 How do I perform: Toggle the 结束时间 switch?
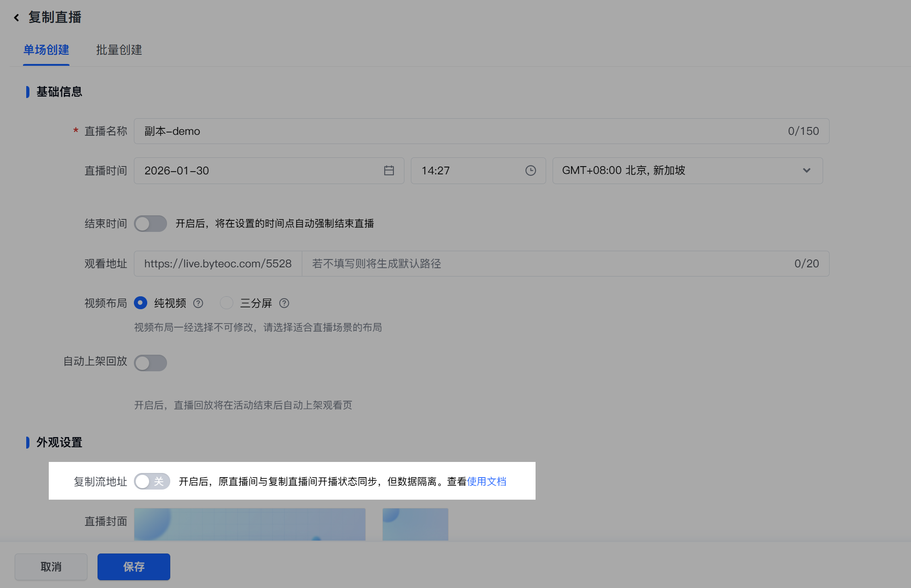tap(150, 224)
